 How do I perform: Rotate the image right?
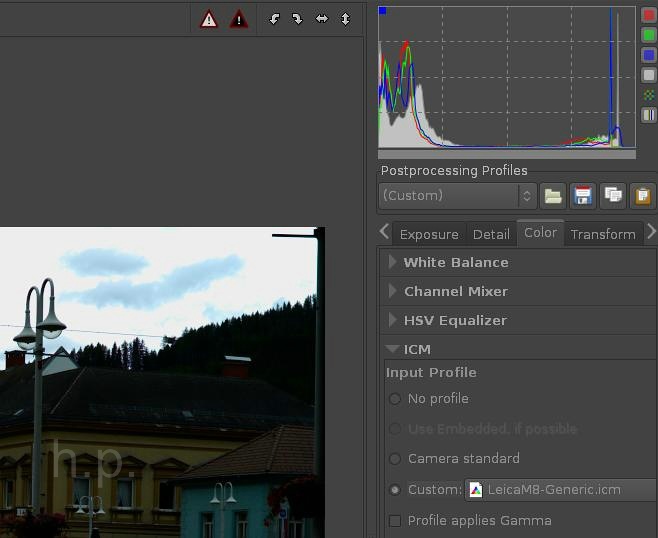coord(297,19)
